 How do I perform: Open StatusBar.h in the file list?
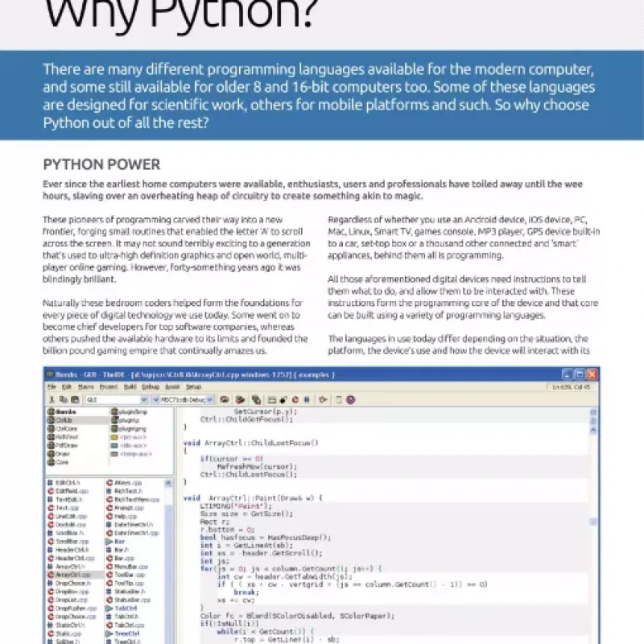coord(126,592)
